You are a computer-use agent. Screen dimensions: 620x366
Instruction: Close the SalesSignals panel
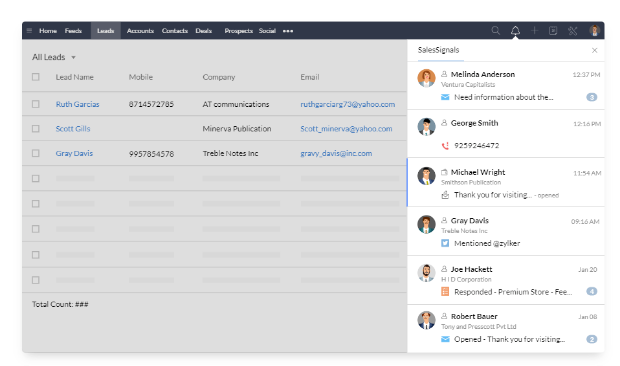click(594, 50)
